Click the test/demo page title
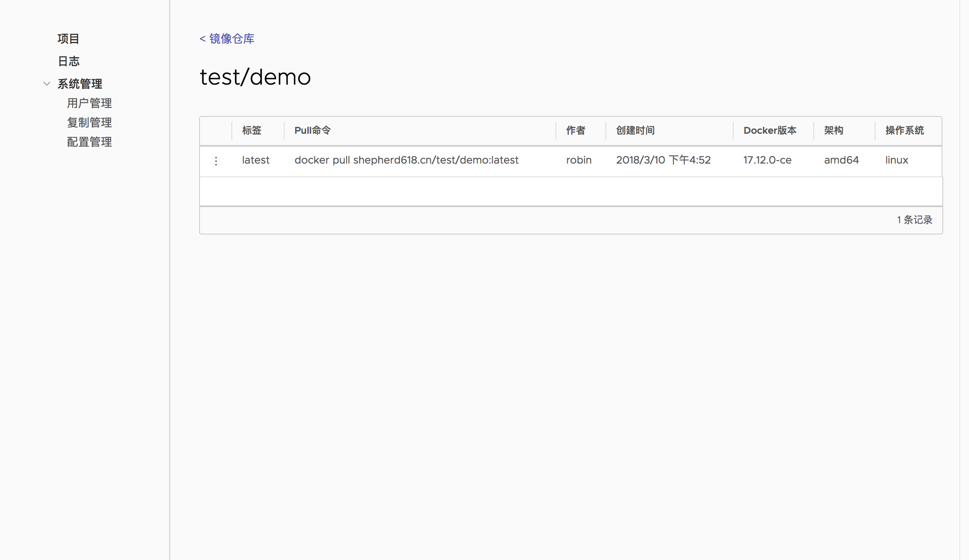This screenshot has width=969, height=560. click(255, 77)
